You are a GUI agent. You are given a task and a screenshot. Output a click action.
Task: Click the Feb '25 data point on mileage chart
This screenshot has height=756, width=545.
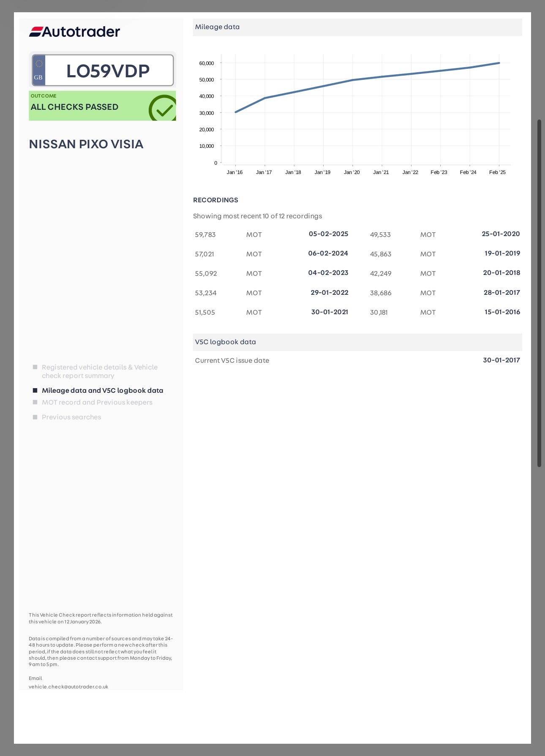click(499, 63)
